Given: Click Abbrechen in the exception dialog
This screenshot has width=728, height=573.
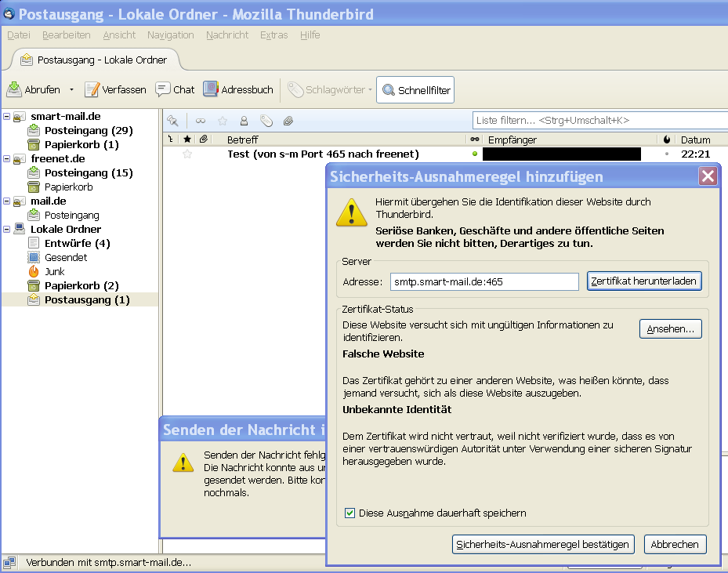Looking at the screenshot, I should (675, 544).
